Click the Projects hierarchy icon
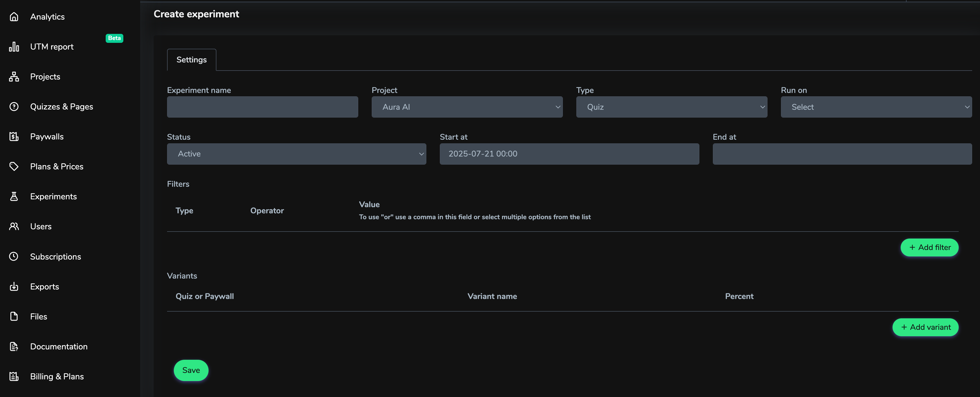Screen dimensions: 980x397 click(x=14, y=77)
